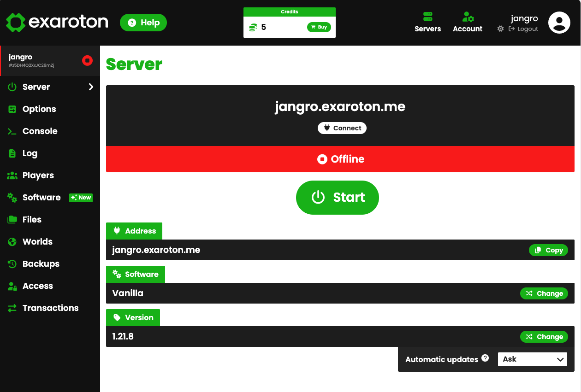Click the red stop toggle next to jangro
Image resolution: width=581 pixels, height=392 pixels.
[x=87, y=60]
